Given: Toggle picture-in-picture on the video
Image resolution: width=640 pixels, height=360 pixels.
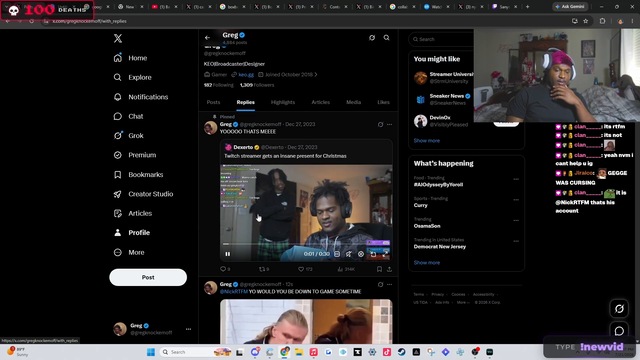Looking at the screenshot, I should pyautogui.click(x=373, y=254).
